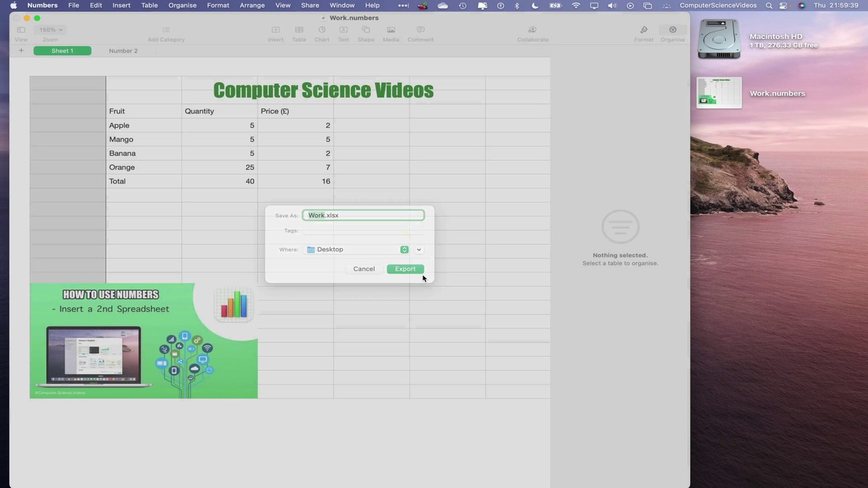
Task: Open the Wi-Fi status menu
Action: (x=576, y=5)
